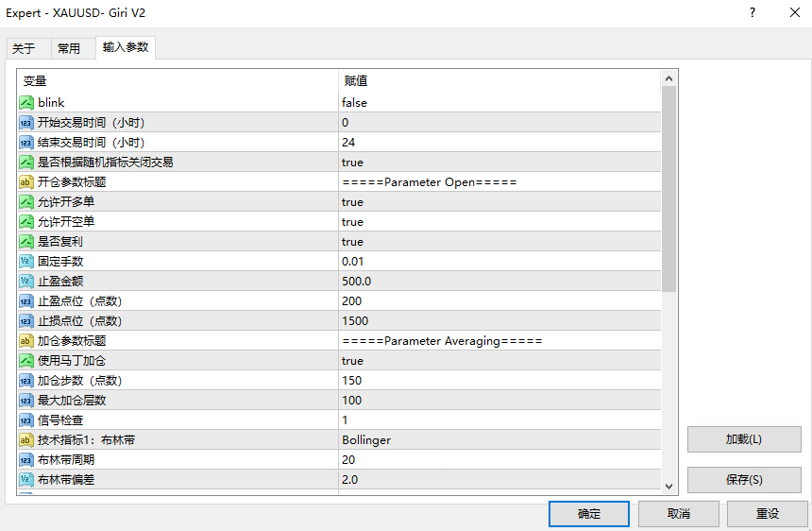Click the vertical scrollbar thumb
Screen dimensions: 812x531
(x=669, y=189)
